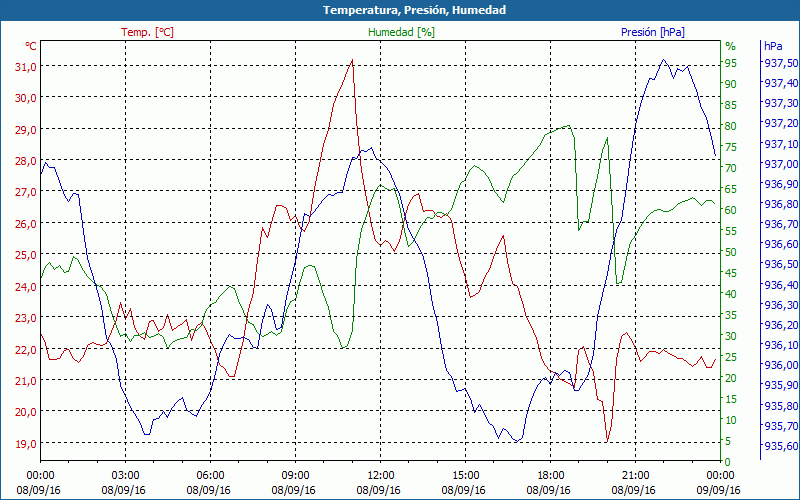Select the 0 humidity axis tick

click(728, 462)
